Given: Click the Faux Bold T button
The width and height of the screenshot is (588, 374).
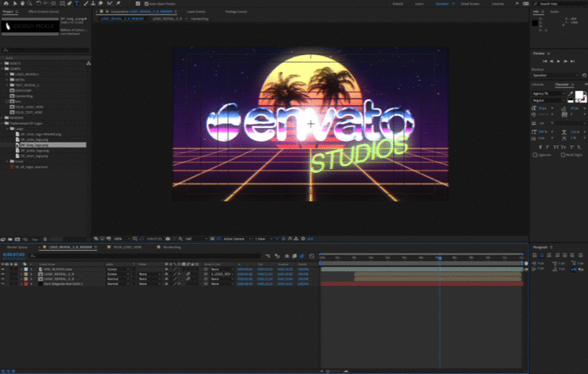Looking at the screenshot, I should (x=540, y=147).
